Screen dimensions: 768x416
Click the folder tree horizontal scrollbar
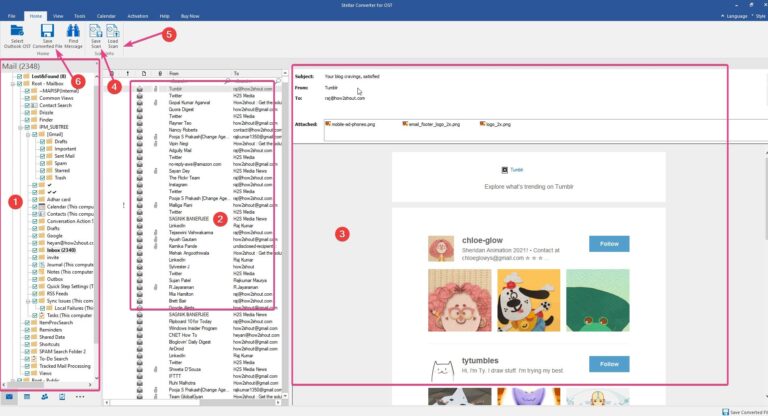point(48,385)
